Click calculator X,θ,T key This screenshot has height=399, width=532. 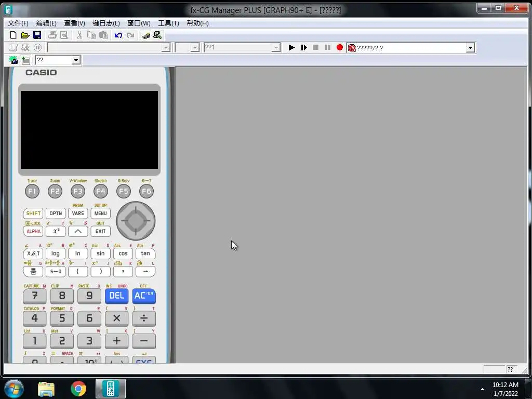click(33, 254)
